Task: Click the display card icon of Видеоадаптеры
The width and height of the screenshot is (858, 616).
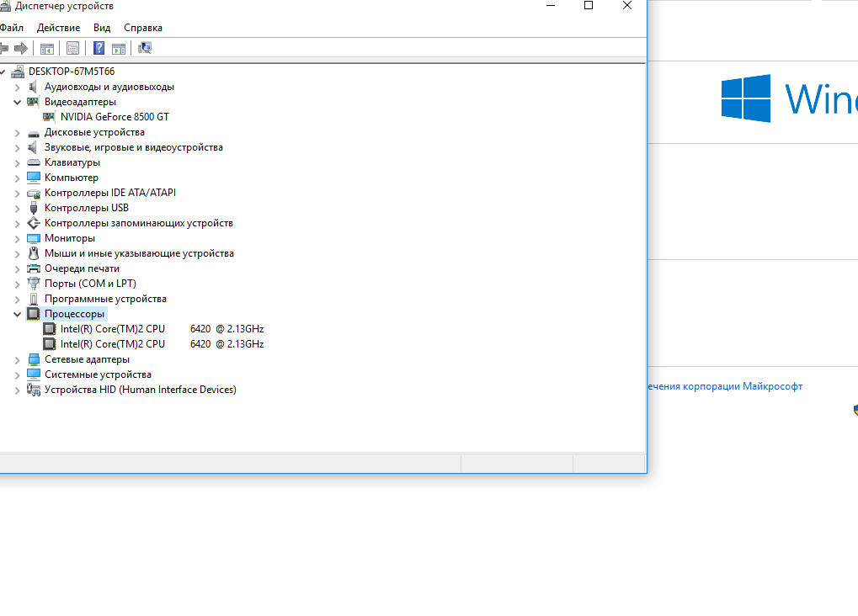Action: [x=34, y=102]
